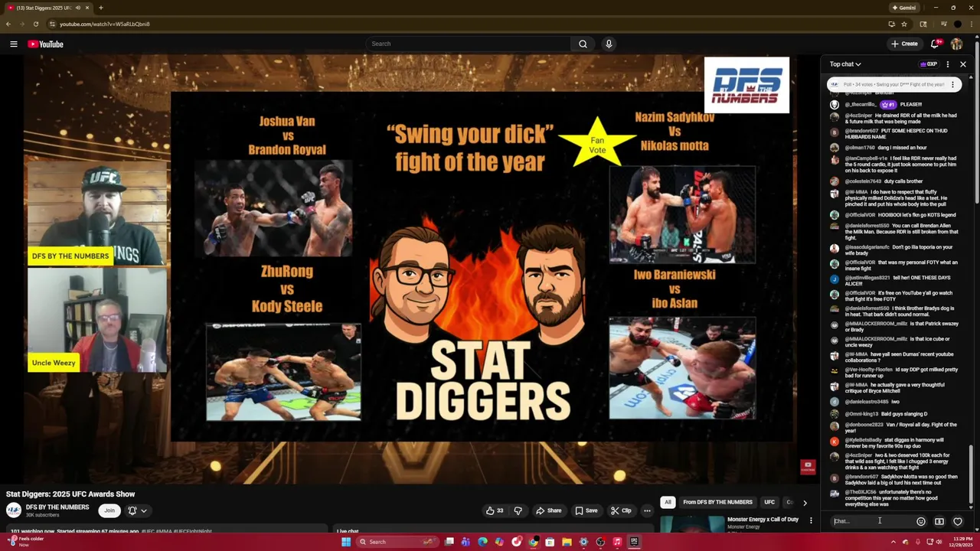Open DFS BY THE NUMBERS channel name
This screenshot has width=980, height=551.
tap(57, 507)
